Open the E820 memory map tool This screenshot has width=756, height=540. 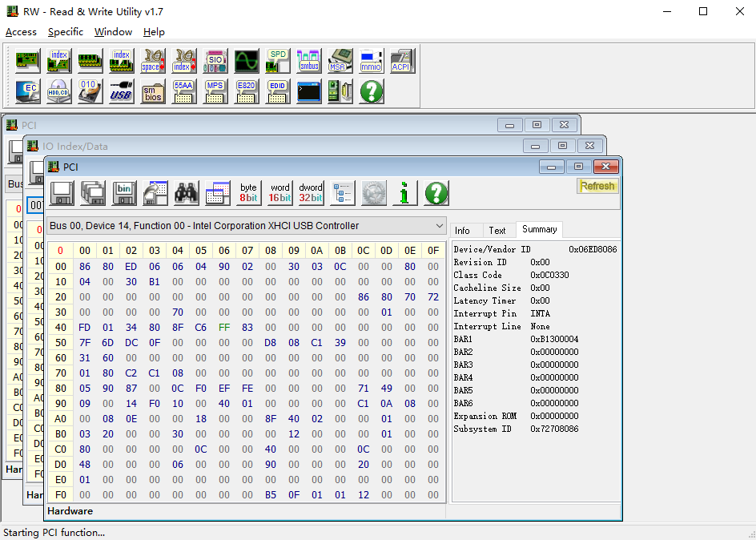coord(247,91)
